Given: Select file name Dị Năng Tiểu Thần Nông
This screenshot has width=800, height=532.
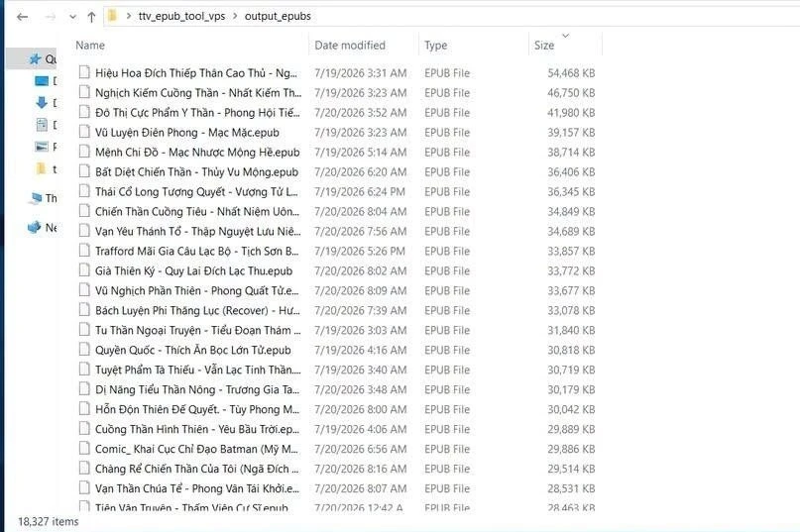Looking at the screenshot, I should pos(197,389).
